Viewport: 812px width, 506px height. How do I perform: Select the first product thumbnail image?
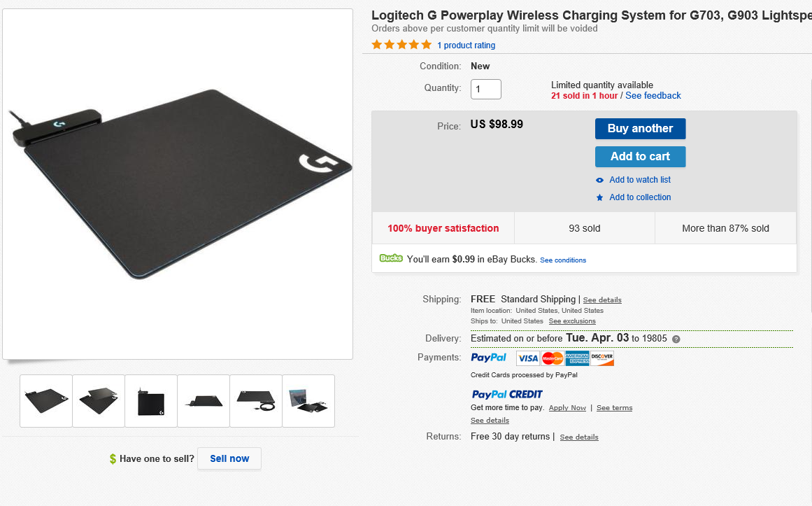[x=46, y=401]
